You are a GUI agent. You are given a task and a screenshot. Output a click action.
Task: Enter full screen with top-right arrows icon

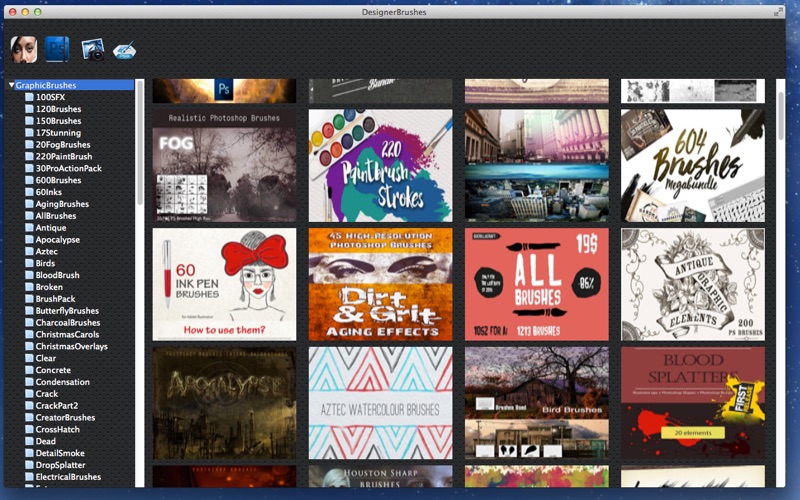(778, 11)
